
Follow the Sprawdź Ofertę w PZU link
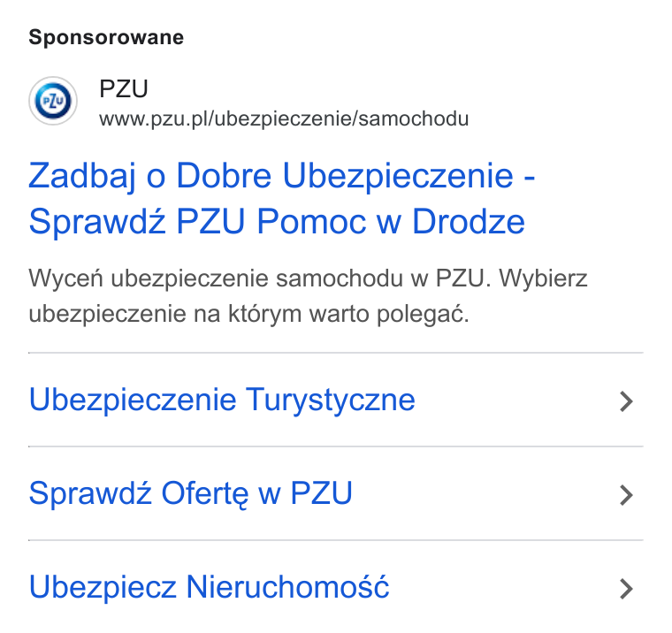tap(191, 493)
